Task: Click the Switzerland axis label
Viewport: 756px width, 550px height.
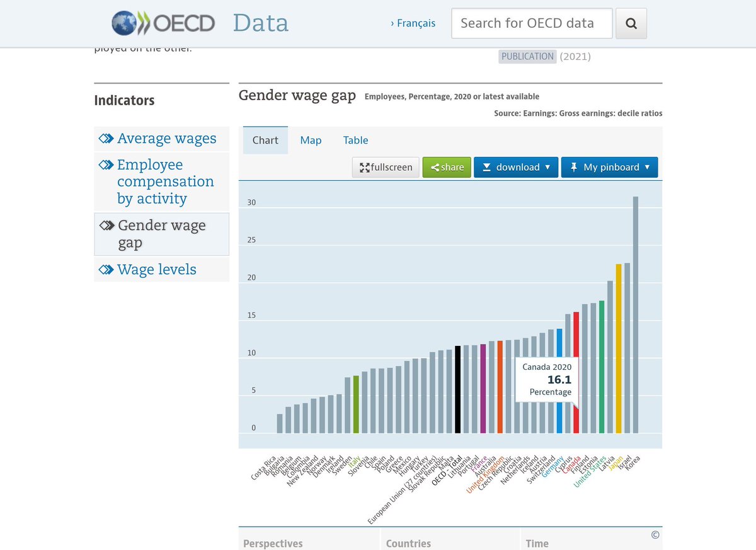Action: click(x=542, y=469)
